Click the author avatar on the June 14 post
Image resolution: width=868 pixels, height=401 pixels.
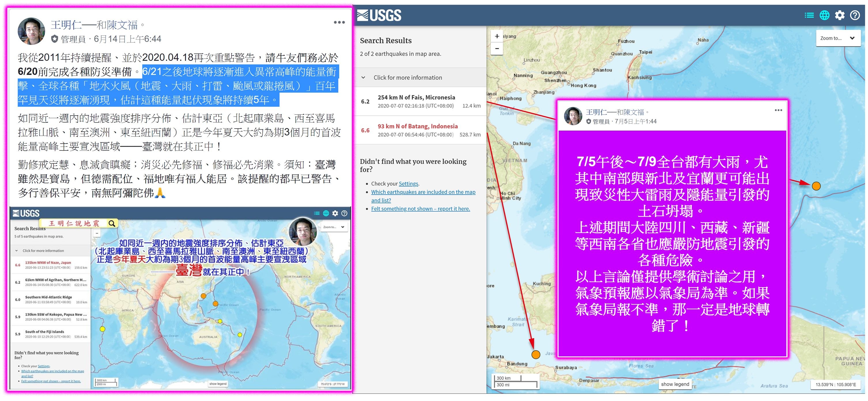tap(31, 31)
